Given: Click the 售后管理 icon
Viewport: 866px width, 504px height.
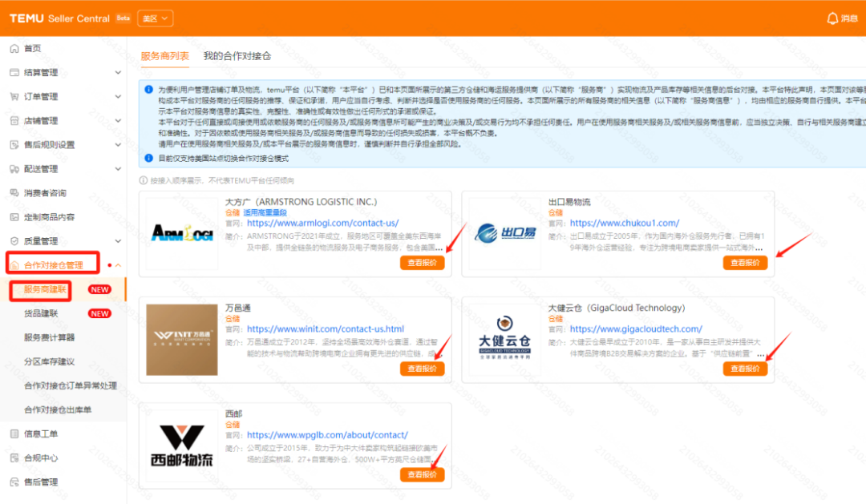Looking at the screenshot, I should 14,482.
